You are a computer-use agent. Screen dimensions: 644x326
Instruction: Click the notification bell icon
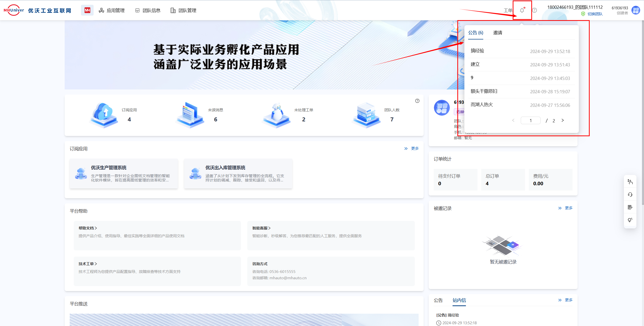(x=522, y=10)
